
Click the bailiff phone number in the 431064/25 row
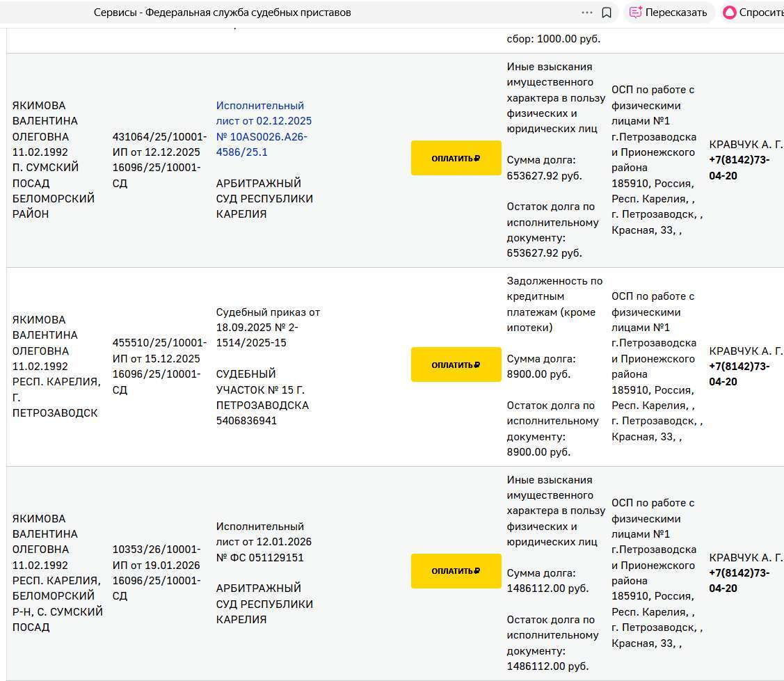point(739,168)
